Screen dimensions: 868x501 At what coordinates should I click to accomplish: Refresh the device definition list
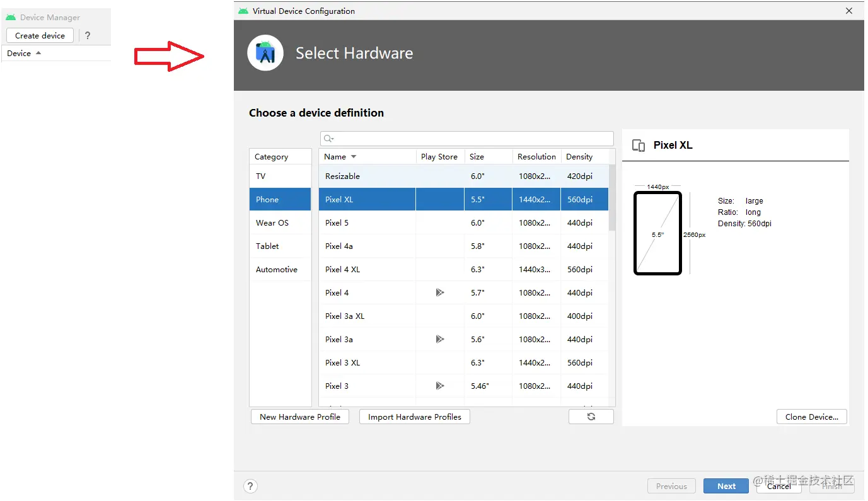[x=591, y=417]
